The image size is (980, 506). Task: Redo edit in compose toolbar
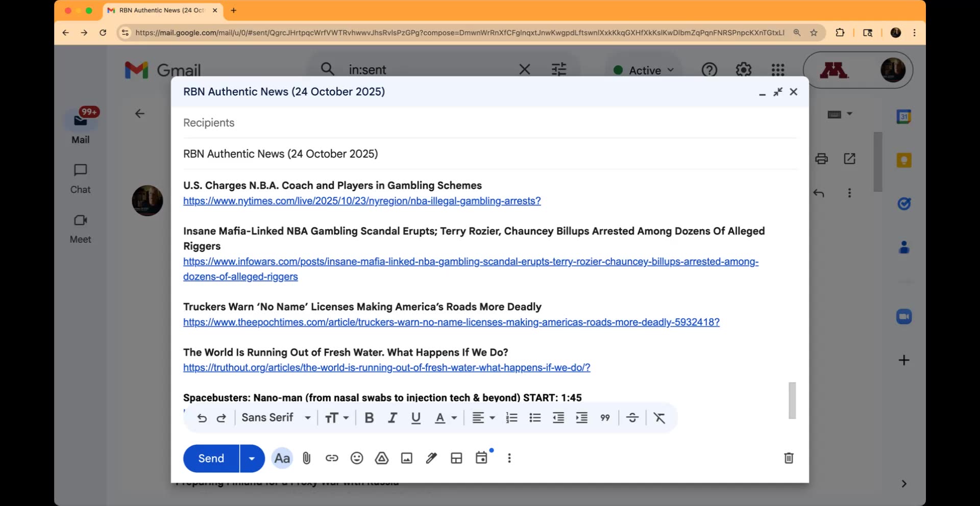pyautogui.click(x=221, y=418)
